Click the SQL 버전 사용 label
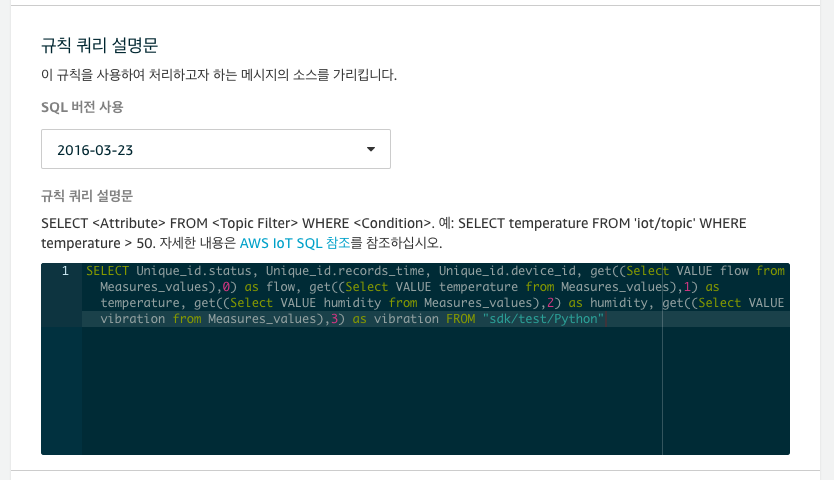 coord(82,107)
